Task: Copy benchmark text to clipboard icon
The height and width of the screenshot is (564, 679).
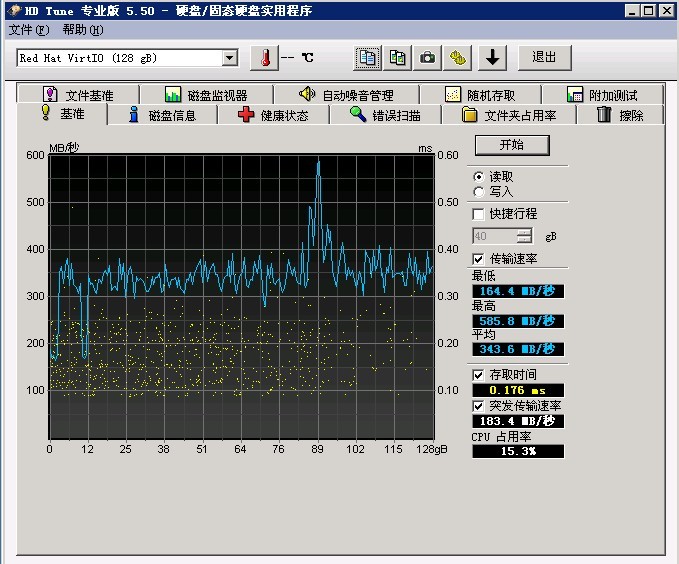Action: [x=368, y=57]
